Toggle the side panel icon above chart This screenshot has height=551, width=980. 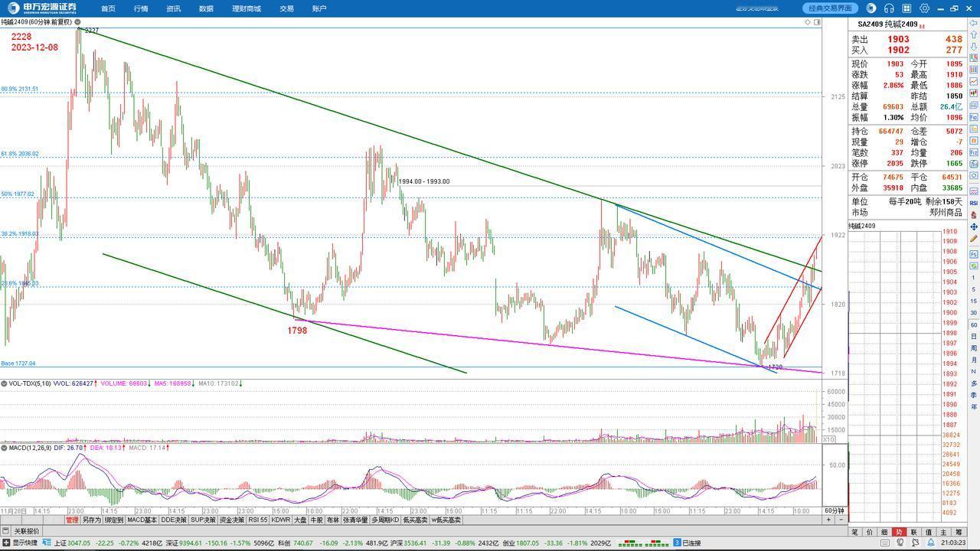pyautogui.click(x=817, y=22)
